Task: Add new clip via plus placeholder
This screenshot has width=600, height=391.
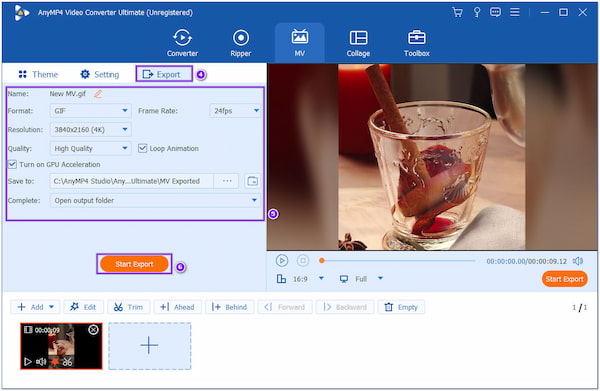Action: pos(150,346)
